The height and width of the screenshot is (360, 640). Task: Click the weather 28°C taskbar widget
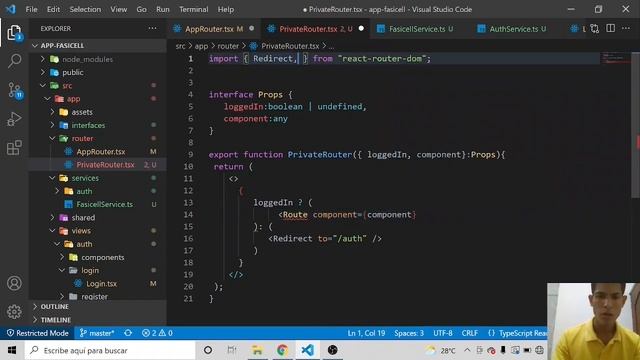[x=440, y=350]
